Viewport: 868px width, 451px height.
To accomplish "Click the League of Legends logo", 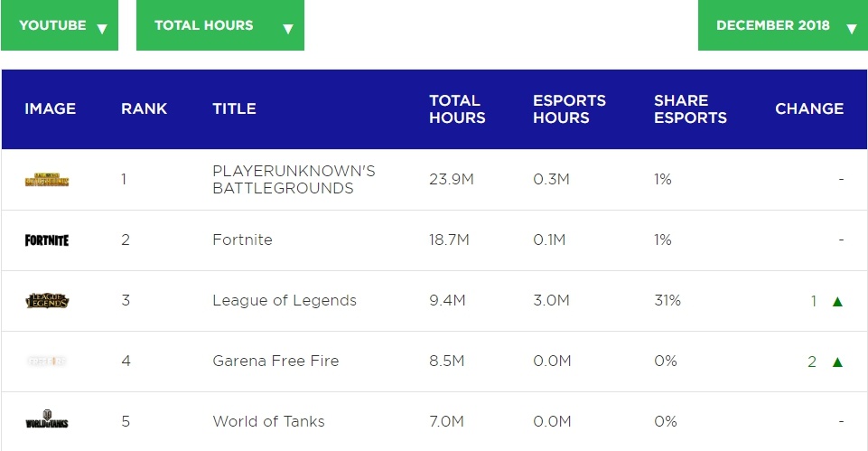I will (47, 301).
